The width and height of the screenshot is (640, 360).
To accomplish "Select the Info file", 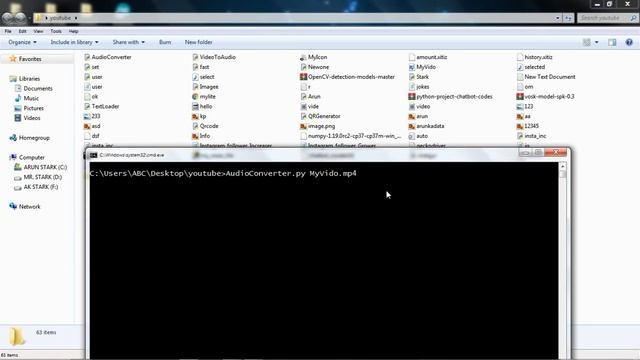I will coord(205,136).
